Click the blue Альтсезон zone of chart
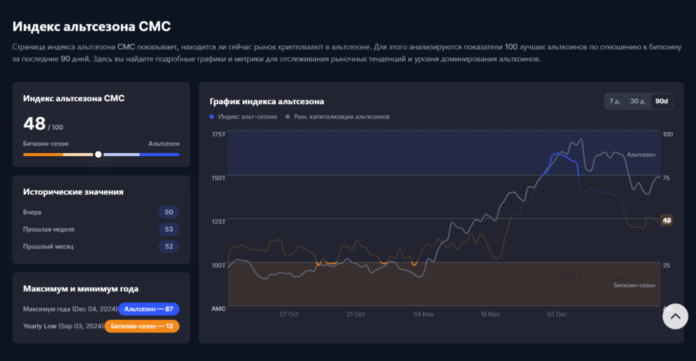Viewport: 696px width, 361px height. (444, 153)
